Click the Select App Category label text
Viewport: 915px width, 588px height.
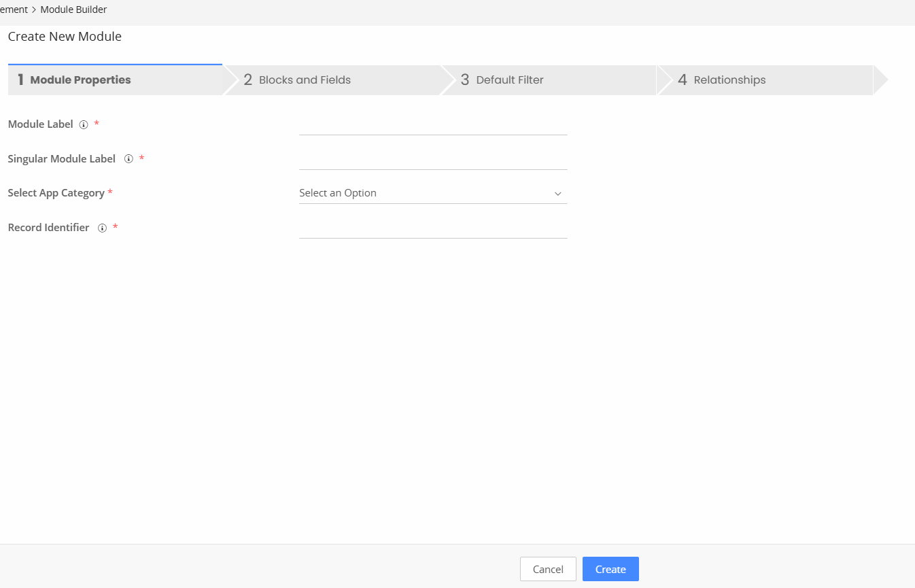(56, 193)
